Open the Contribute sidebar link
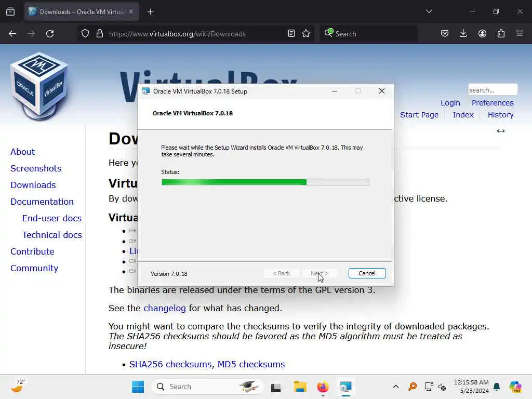Screen dimensions: 532x399 32,251
